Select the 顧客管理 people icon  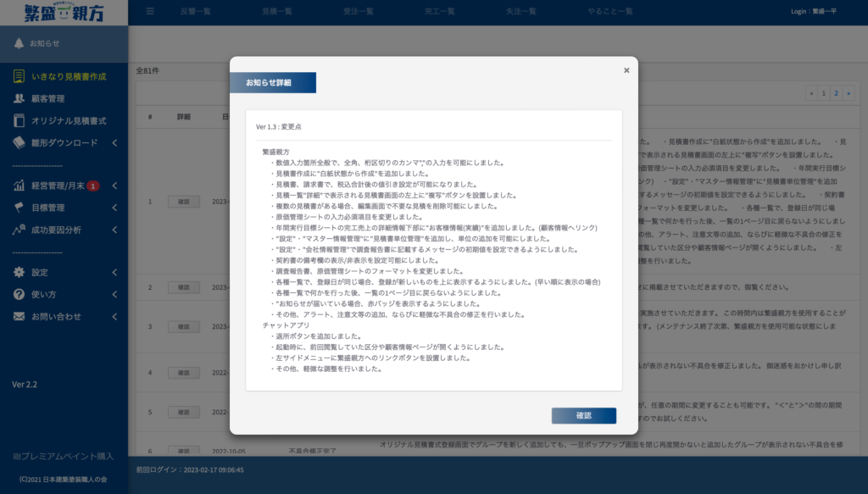19,98
